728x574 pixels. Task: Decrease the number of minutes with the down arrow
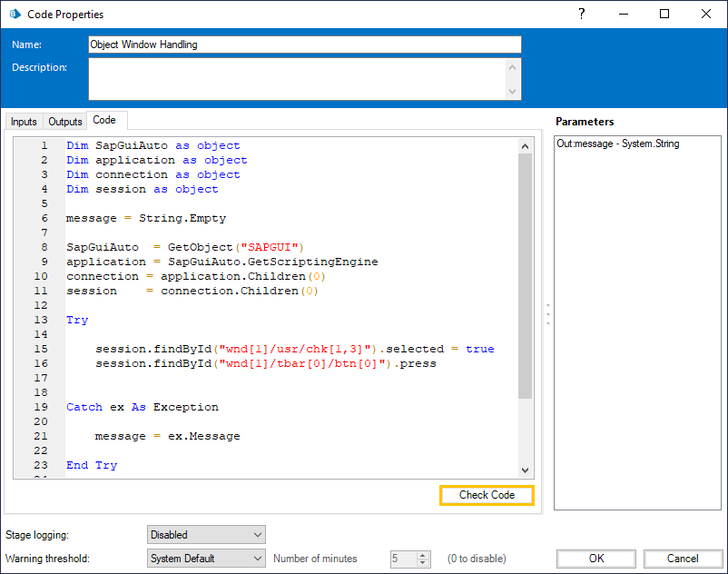pyautogui.click(x=422, y=563)
